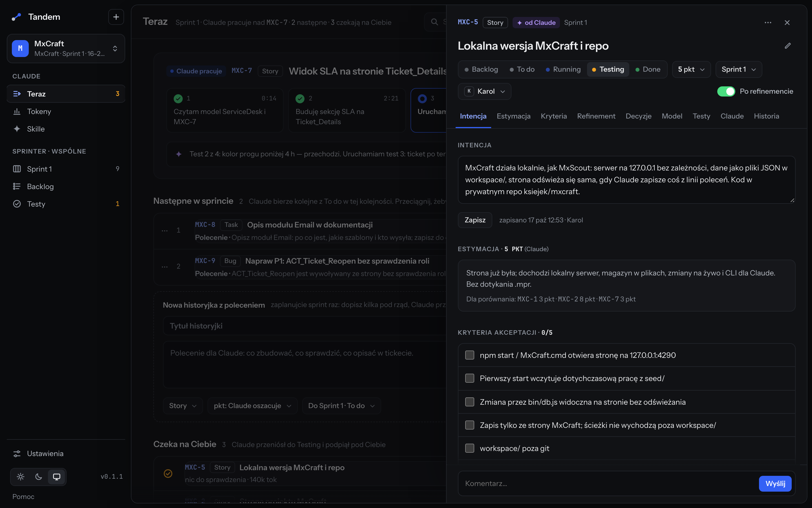Check the npm start criterion checkbox

pos(469,355)
